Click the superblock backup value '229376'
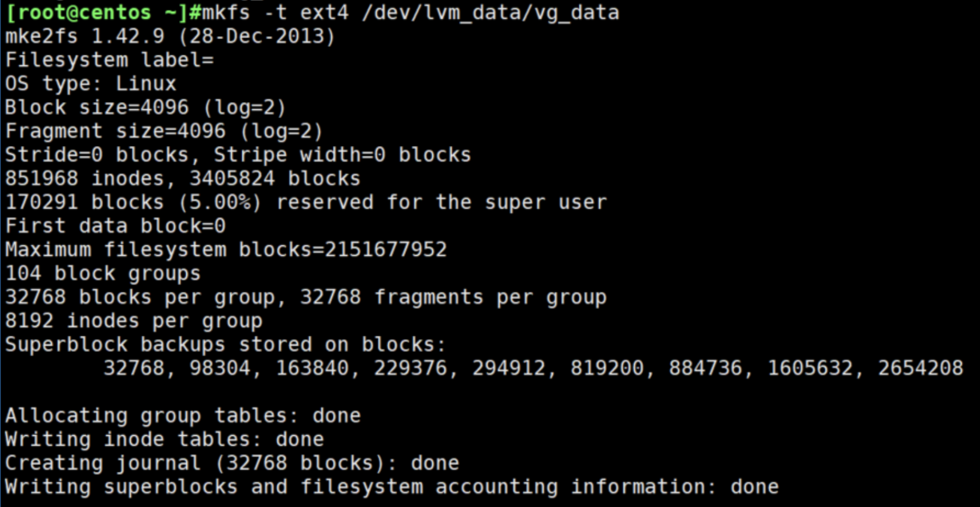Screen dimensions: 980x507 coord(411,368)
